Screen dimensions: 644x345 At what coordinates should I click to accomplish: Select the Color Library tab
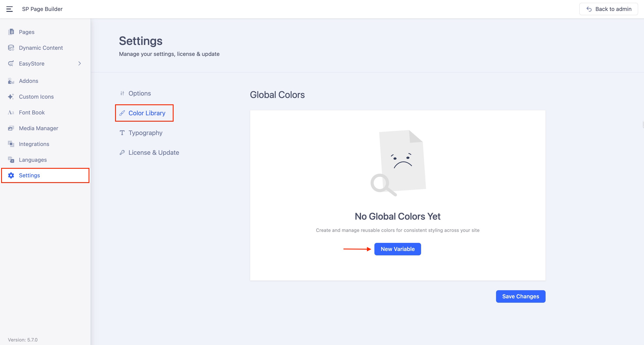click(x=147, y=113)
